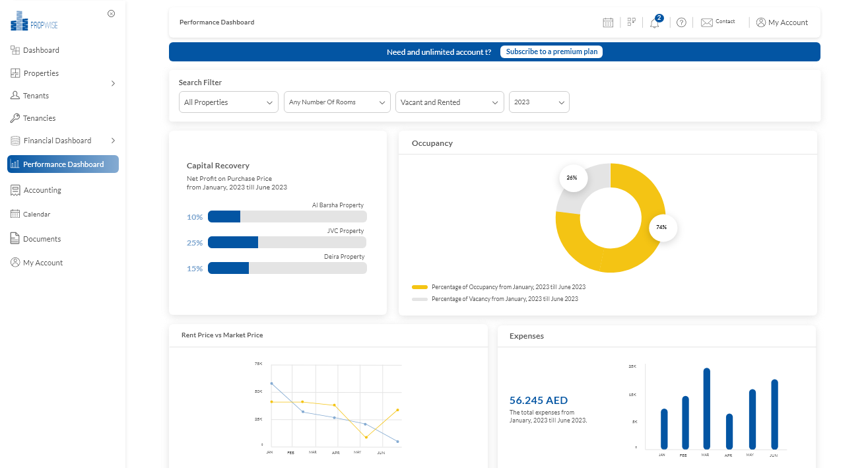This screenshot has height=468, width=868.
Task: Open the All Properties dropdown
Action: click(228, 102)
